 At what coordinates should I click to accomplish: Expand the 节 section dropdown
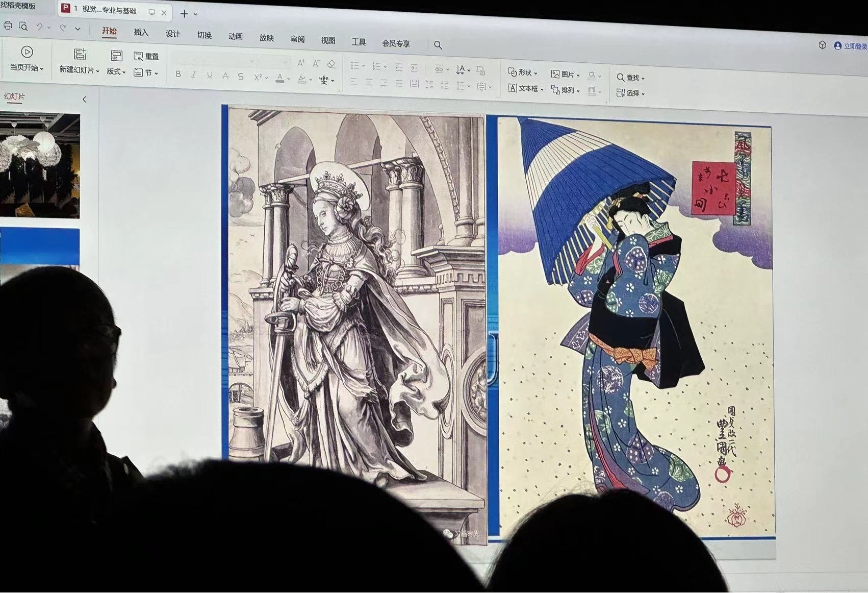pos(156,73)
